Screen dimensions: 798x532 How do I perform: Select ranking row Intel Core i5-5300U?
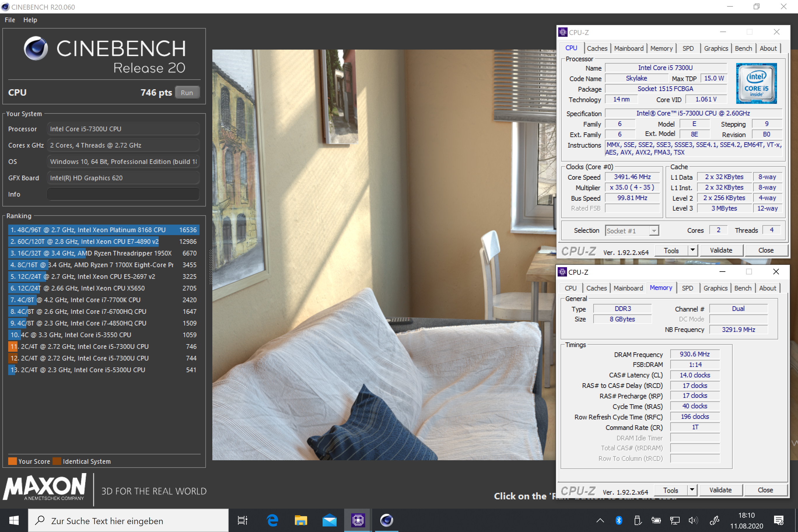pos(104,370)
